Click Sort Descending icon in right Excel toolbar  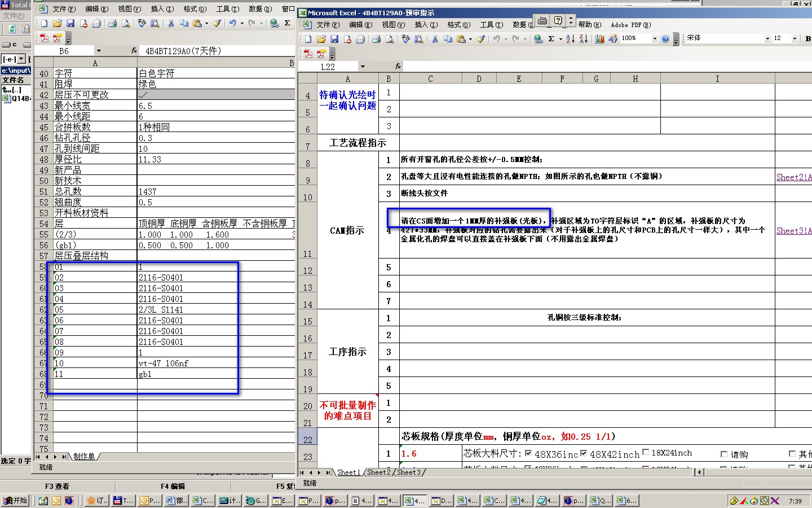coord(583,39)
